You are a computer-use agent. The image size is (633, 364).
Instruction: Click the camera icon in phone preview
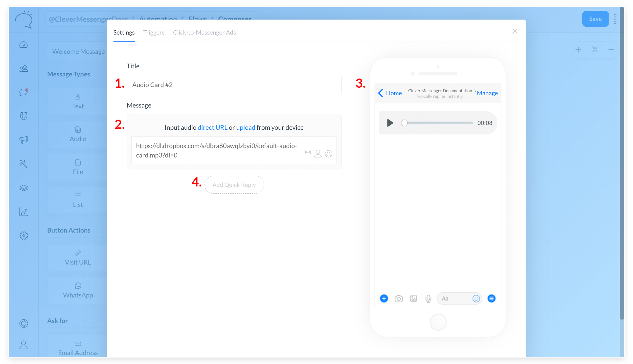[399, 299]
